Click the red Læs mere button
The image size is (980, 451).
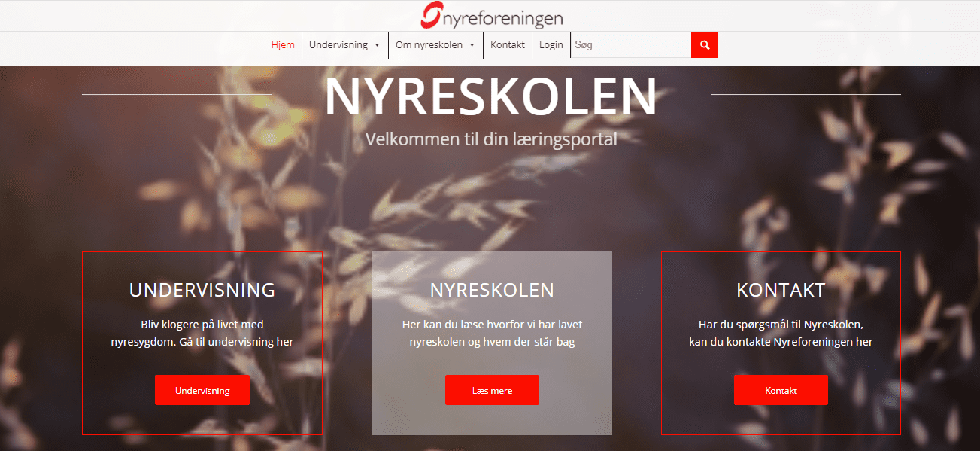(x=492, y=390)
